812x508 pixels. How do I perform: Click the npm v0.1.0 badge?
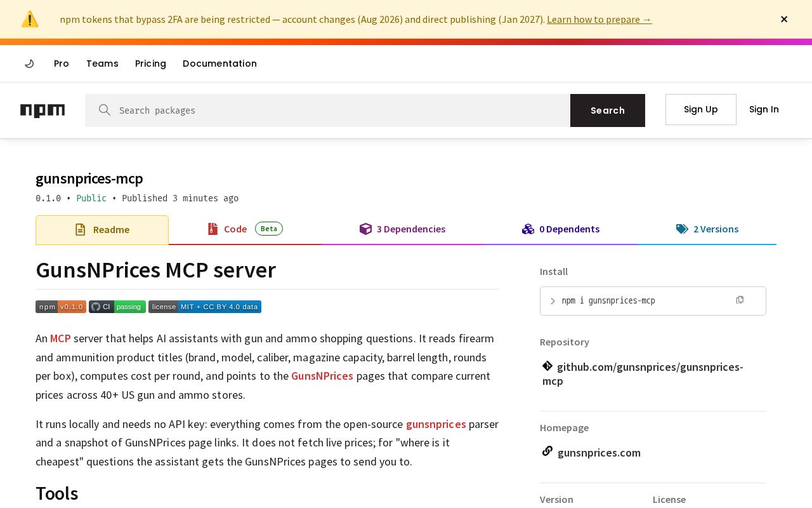(61, 307)
